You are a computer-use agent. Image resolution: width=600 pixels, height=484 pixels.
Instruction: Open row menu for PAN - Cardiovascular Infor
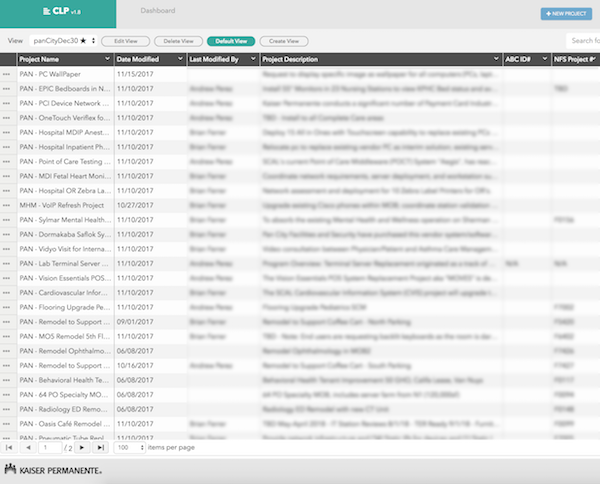(7, 293)
